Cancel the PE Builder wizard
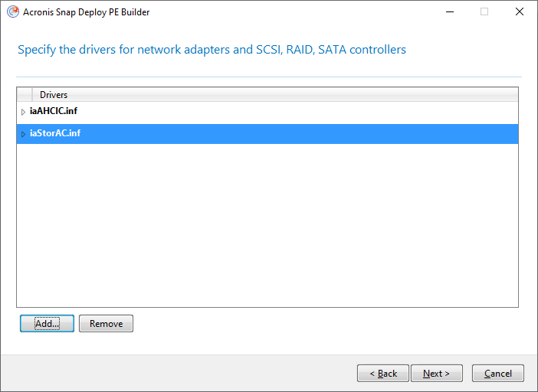 tap(498, 374)
